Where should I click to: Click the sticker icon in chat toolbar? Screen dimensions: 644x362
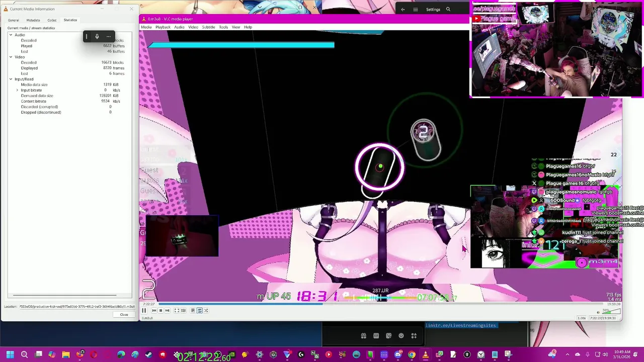[x=388, y=336]
